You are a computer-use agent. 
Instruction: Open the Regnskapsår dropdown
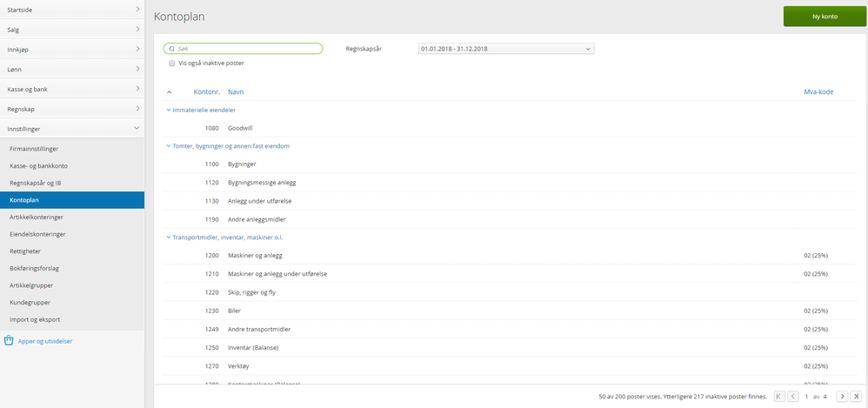[506, 49]
